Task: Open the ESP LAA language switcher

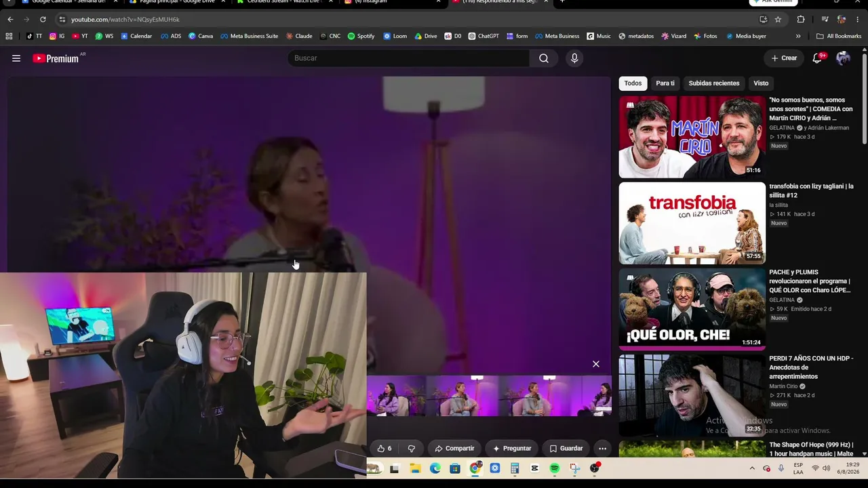Action: tap(798, 468)
